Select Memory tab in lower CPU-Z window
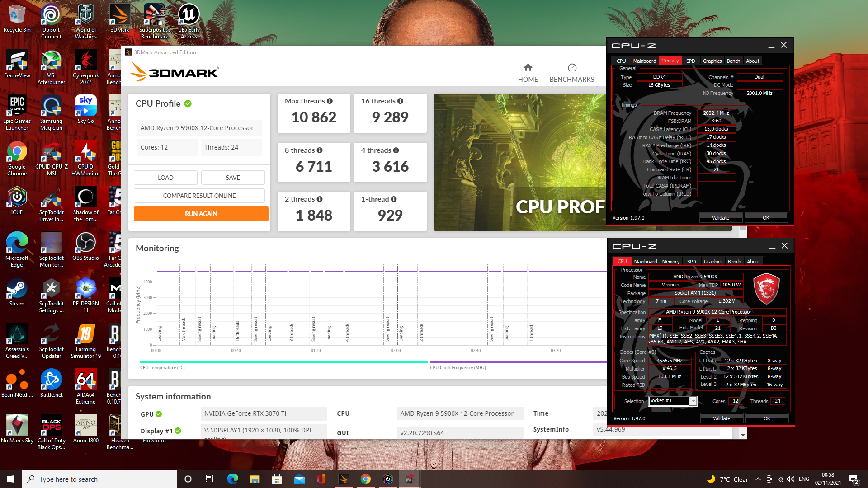This screenshot has width=868, height=488. coord(670,262)
